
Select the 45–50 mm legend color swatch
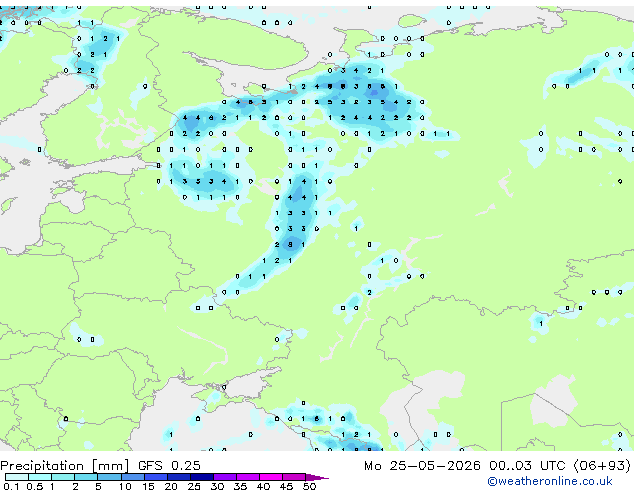click(x=294, y=477)
